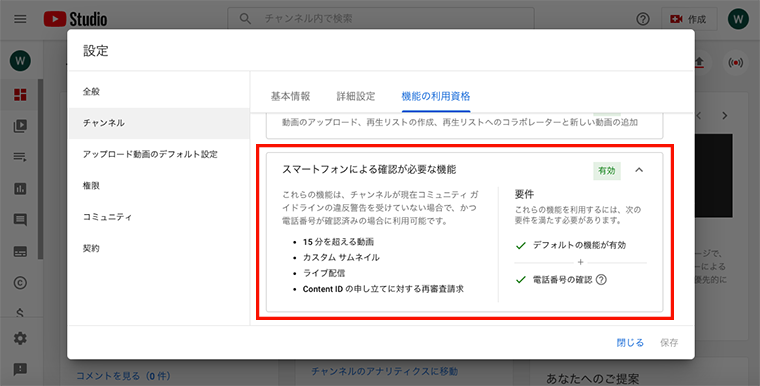Open the Analytics sidebar icon

coord(20,189)
